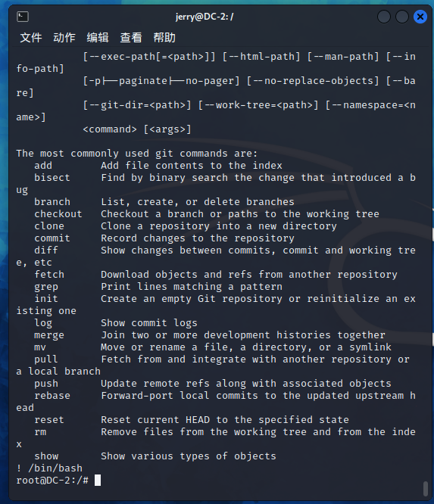Click the 'Show commit logs' description

pos(149,323)
